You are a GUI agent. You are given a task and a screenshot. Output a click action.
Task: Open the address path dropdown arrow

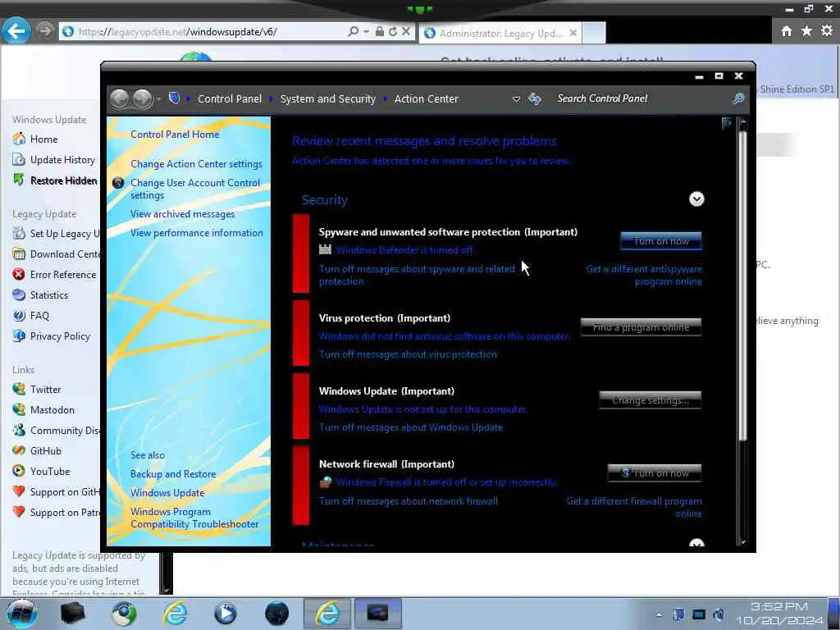[517, 99]
